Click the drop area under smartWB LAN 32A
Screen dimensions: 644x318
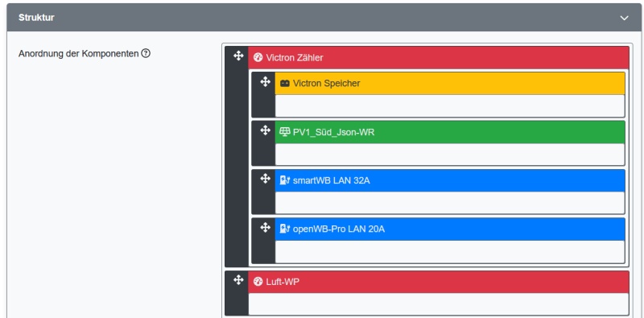pos(450,203)
